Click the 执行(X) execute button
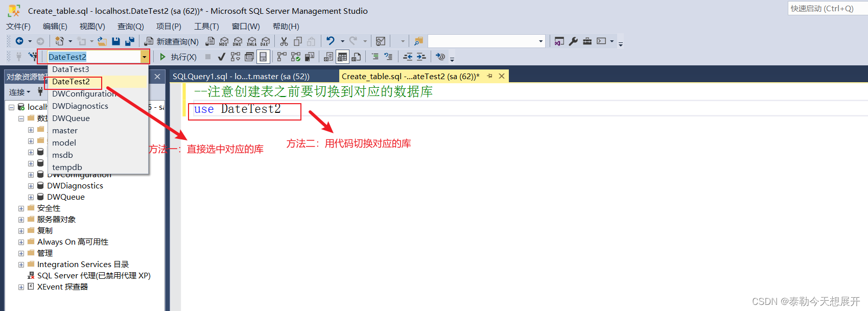This screenshot has height=311, width=868. [x=178, y=57]
